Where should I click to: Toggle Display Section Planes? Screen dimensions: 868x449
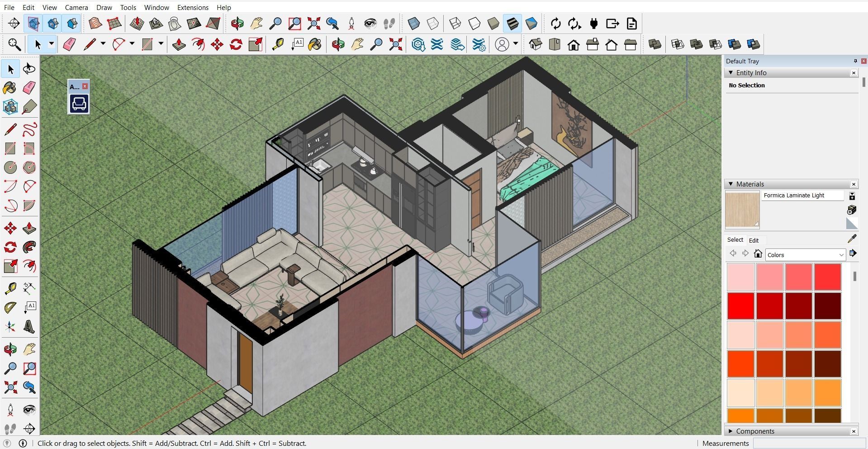click(x=33, y=24)
